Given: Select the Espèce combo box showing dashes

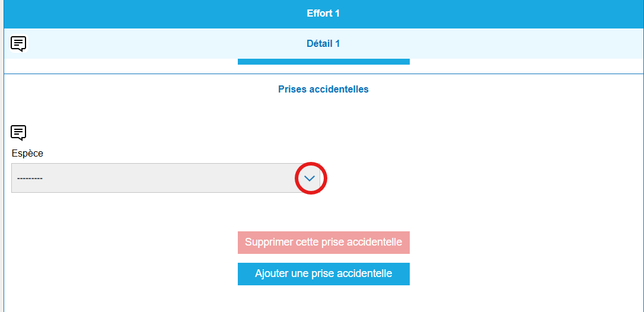Looking at the screenshot, I should [x=154, y=178].
